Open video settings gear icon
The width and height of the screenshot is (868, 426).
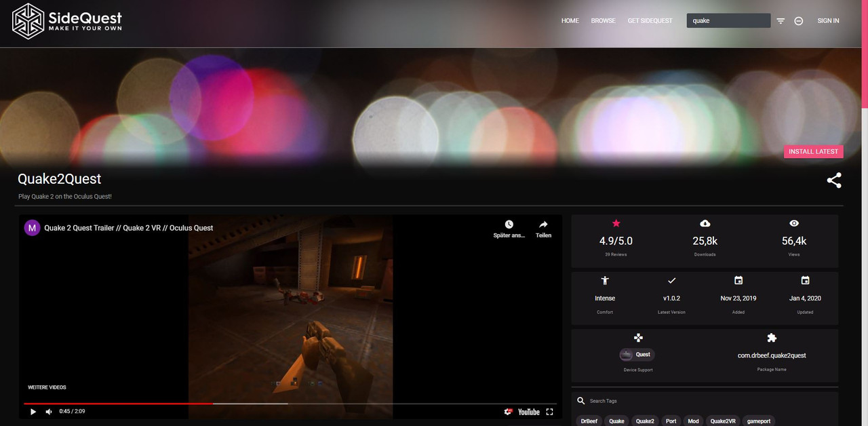[x=508, y=412]
